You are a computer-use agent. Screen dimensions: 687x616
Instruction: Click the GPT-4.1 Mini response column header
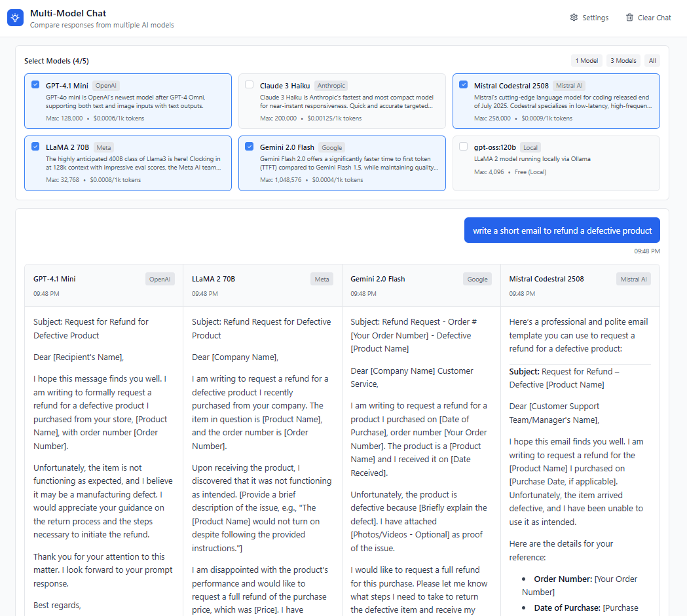104,285
